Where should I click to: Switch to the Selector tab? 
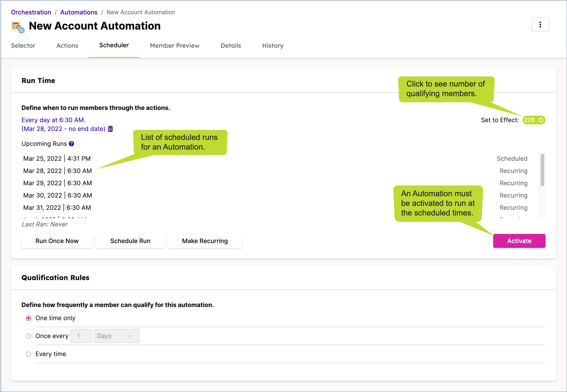[23, 46]
